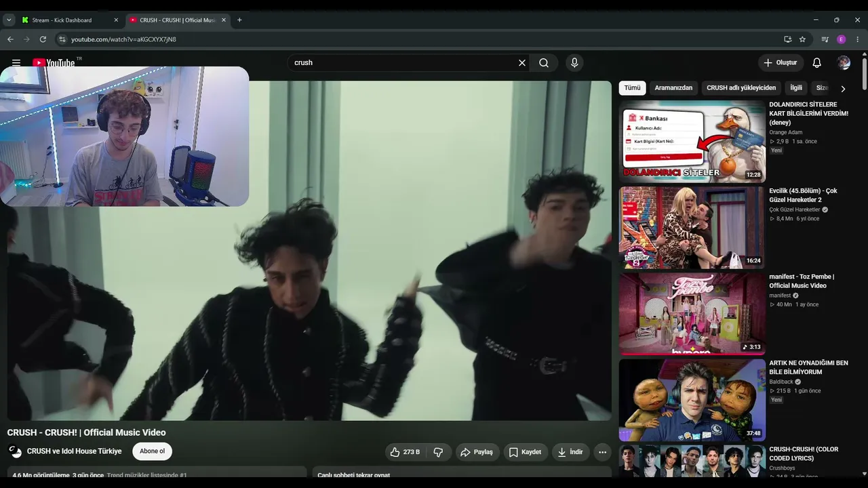868x488 pixels.
Task: Click the Evcilik thumbnail with 16:24 duration
Action: (692, 228)
